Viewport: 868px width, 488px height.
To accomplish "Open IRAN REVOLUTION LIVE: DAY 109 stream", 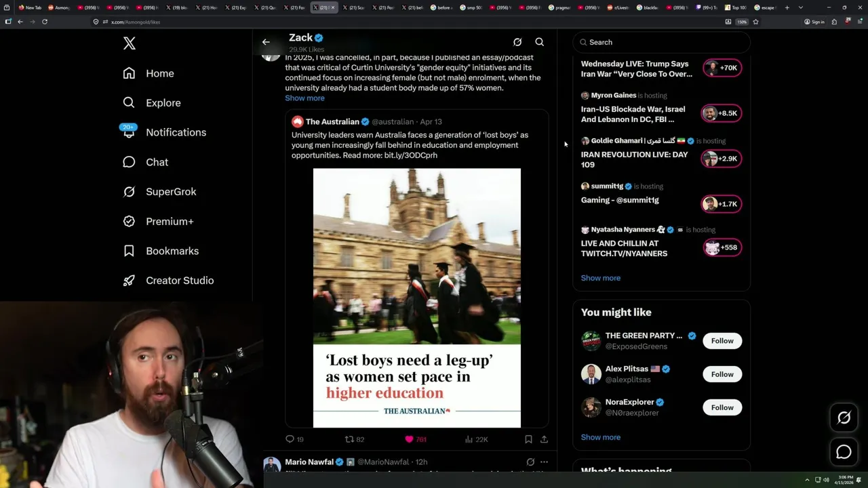I will coord(635,159).
